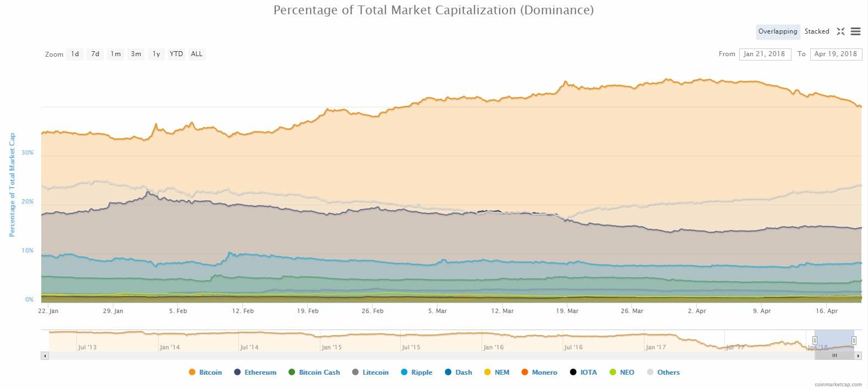The image size is (868, 389).
Task: Select the Overlapping chart view
Action: [x=777, y=31]
